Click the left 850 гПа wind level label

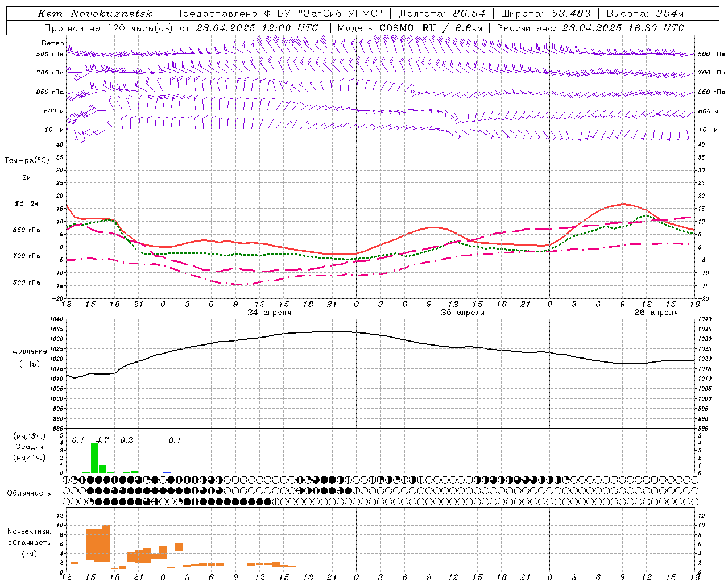coord(50,92)
